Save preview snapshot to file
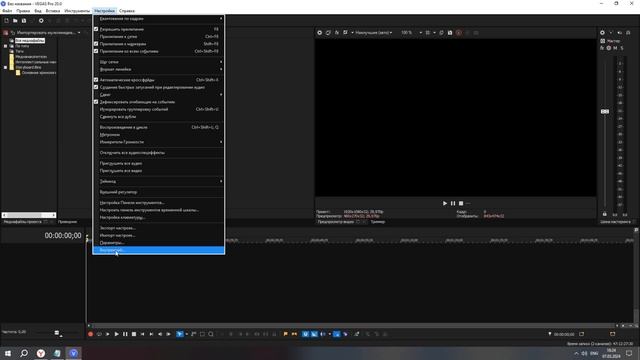640x360 pixels. [450, 33]
